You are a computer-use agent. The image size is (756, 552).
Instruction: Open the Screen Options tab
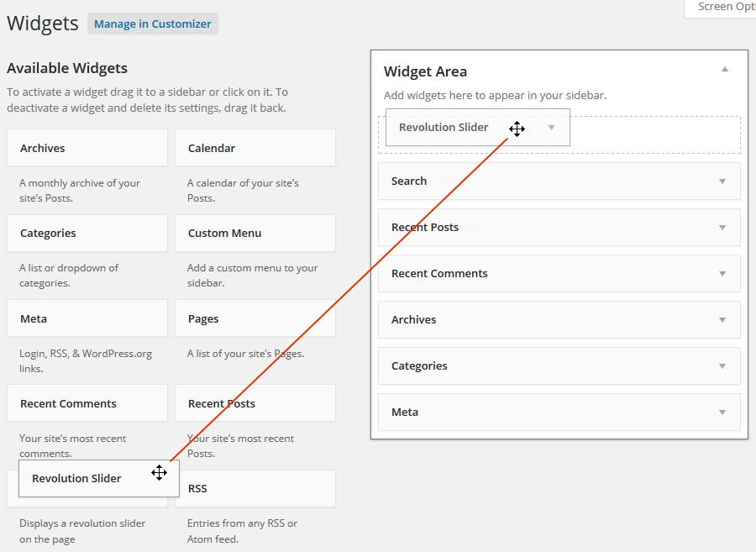pos(721,8)
